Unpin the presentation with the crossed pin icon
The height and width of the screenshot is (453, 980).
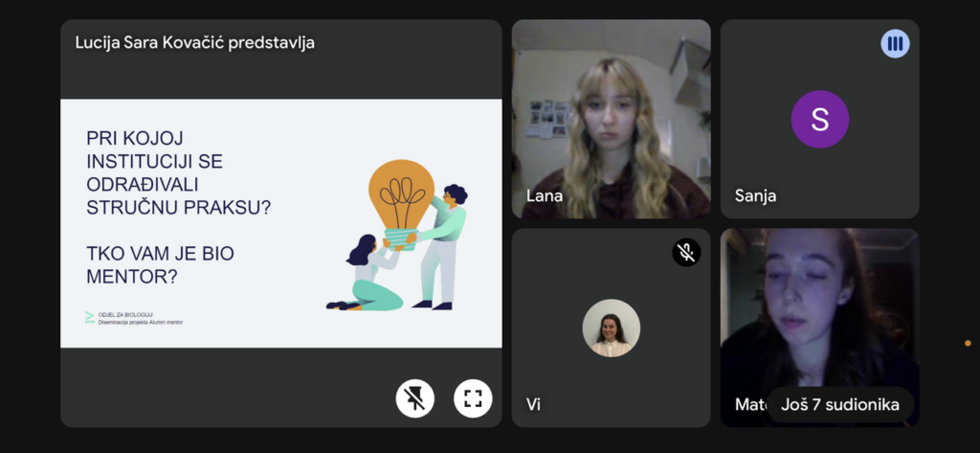415,398
